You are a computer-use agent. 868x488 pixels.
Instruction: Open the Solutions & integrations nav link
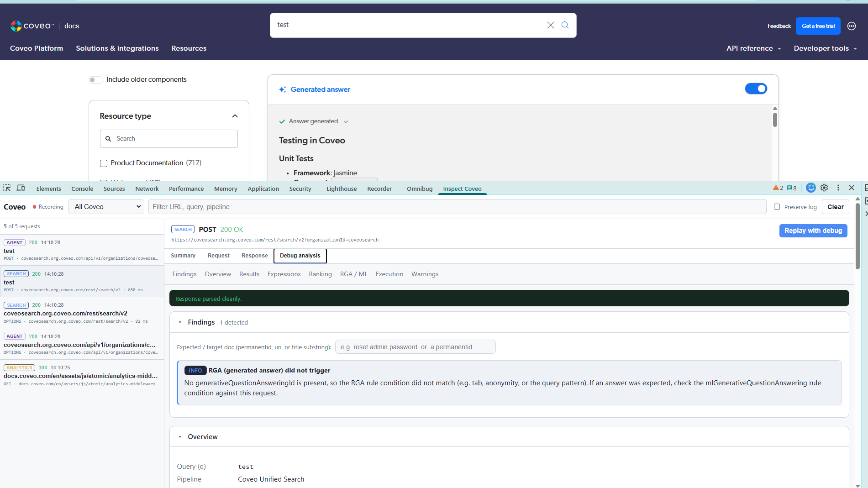tap(117, 48)
